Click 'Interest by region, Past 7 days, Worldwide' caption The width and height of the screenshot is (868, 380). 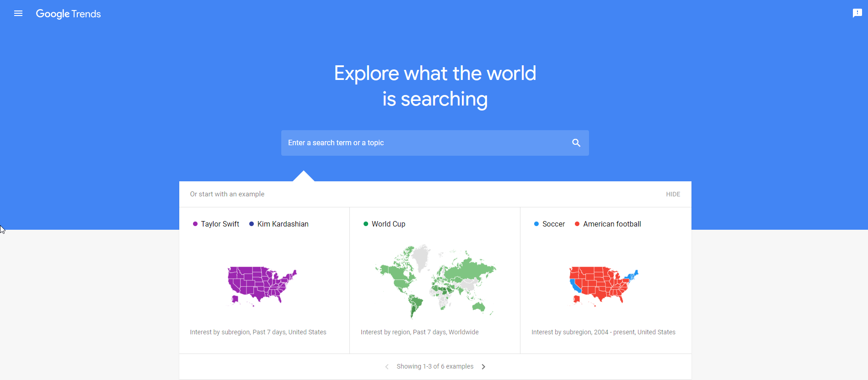(419, 332)
